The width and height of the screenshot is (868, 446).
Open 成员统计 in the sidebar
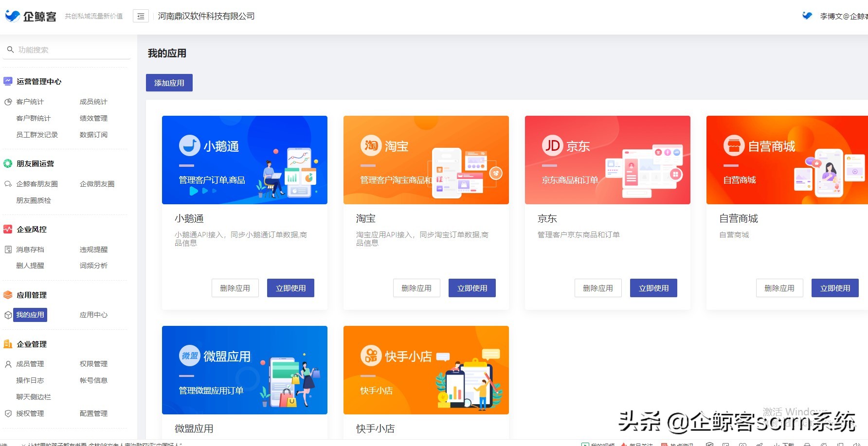coord(93,102)
